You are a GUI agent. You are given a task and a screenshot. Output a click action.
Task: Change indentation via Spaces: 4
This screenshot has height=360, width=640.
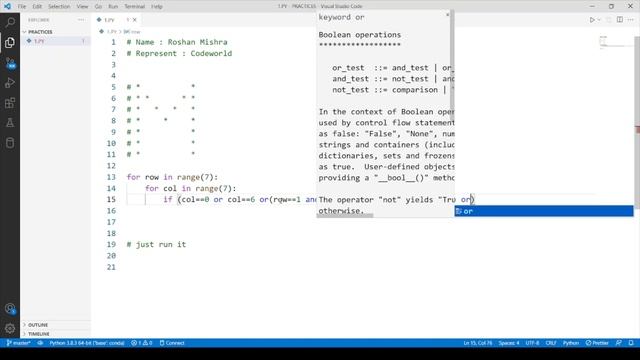pos(509,343)
